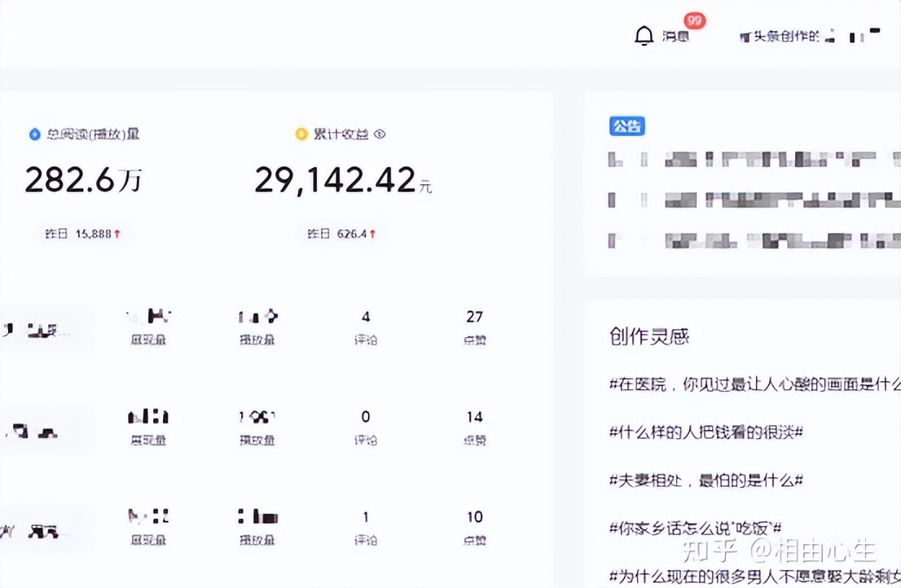Toggle earnings visibility with the eye icon
Viewport: 901px width, 588px height.
[x=380, y=134]
